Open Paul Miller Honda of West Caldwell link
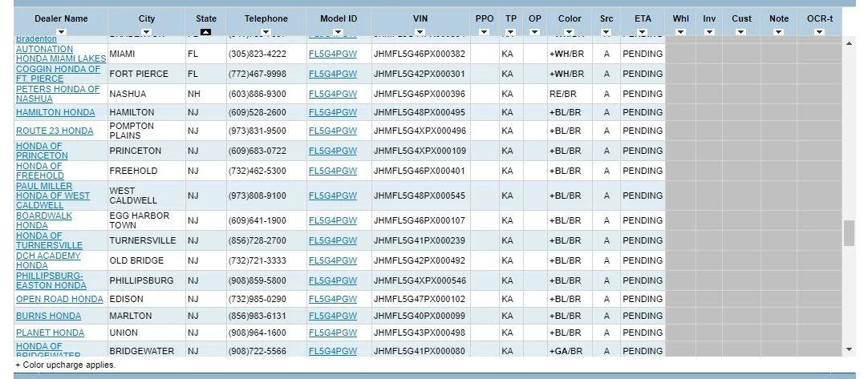 (x=53, y=196)
